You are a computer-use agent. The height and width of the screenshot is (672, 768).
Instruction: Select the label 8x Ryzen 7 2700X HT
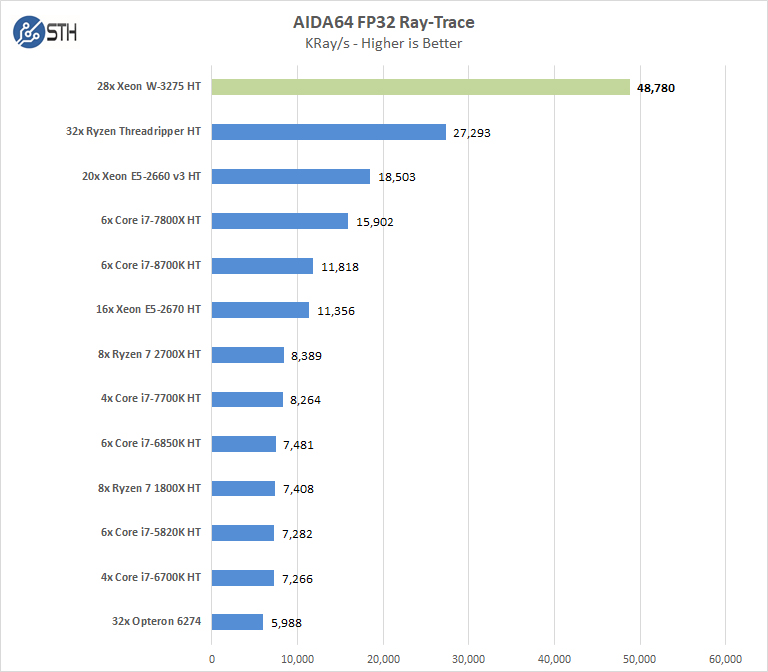(149, 354)
